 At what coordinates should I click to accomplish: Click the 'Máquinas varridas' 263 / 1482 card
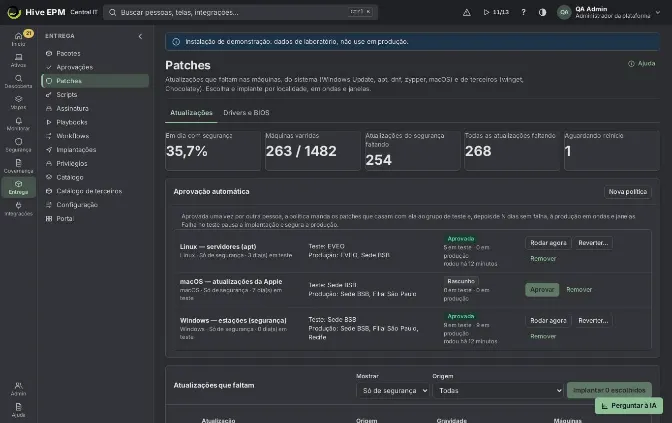tap(312, 151)
